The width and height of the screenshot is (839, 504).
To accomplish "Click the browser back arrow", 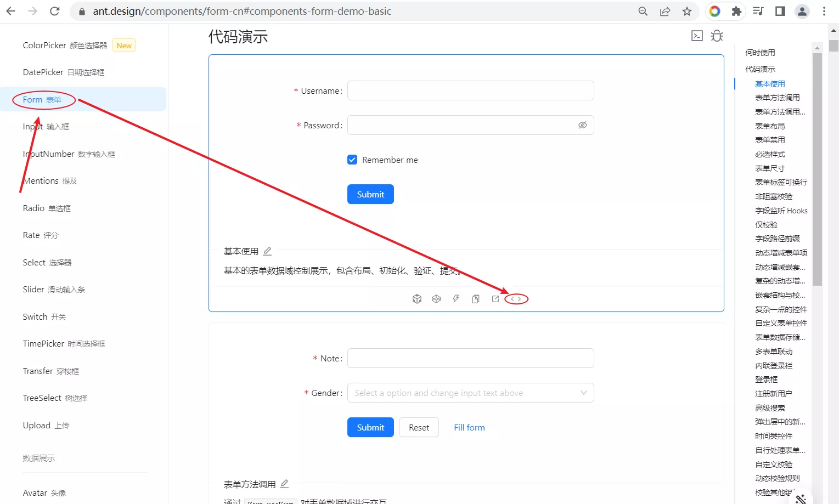I will click(x=11, y=11).
